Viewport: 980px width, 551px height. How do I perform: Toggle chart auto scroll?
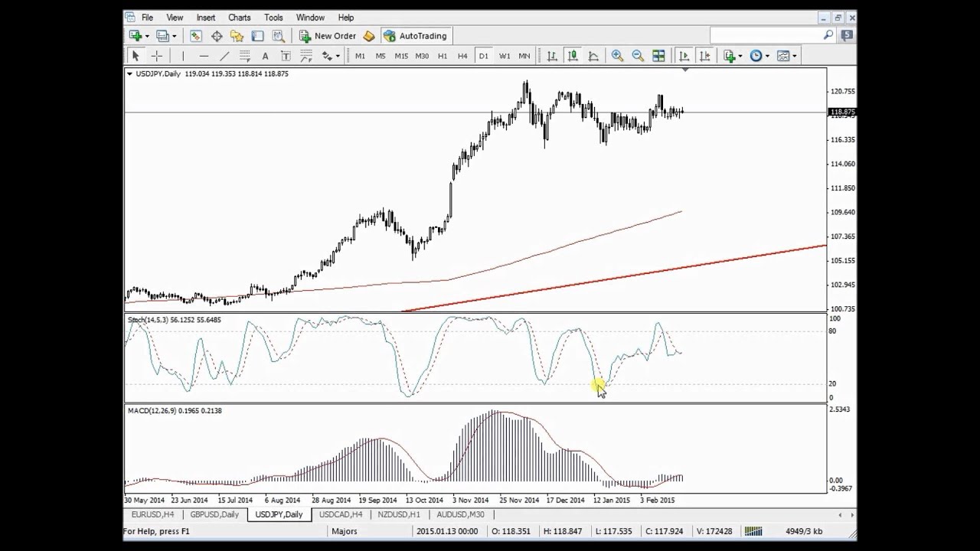pos(684,56)
